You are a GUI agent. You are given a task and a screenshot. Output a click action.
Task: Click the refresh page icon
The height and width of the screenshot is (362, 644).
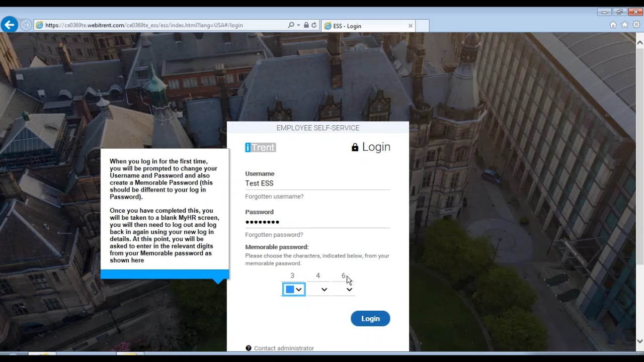tap(314, 25)
